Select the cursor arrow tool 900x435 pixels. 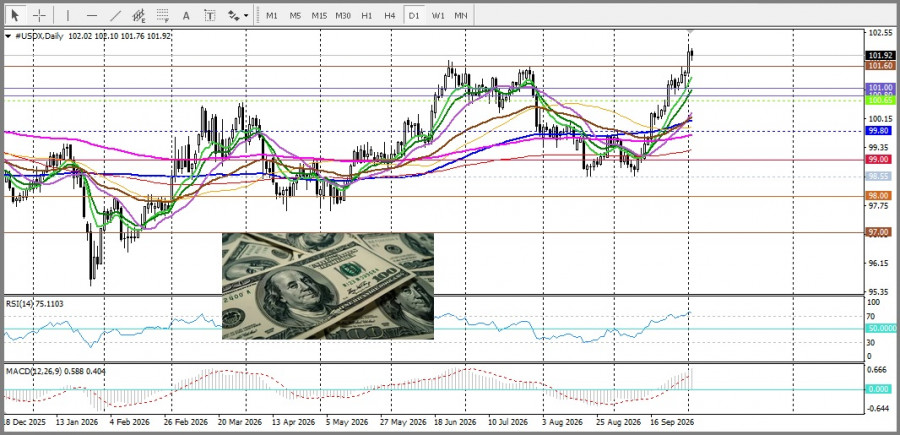coord(15,15)
